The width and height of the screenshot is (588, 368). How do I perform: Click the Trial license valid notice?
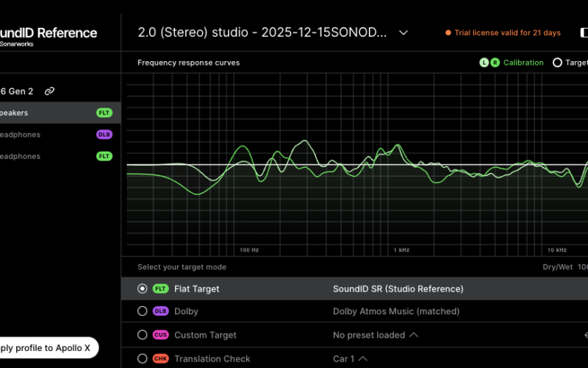click(x=507, y=32)
